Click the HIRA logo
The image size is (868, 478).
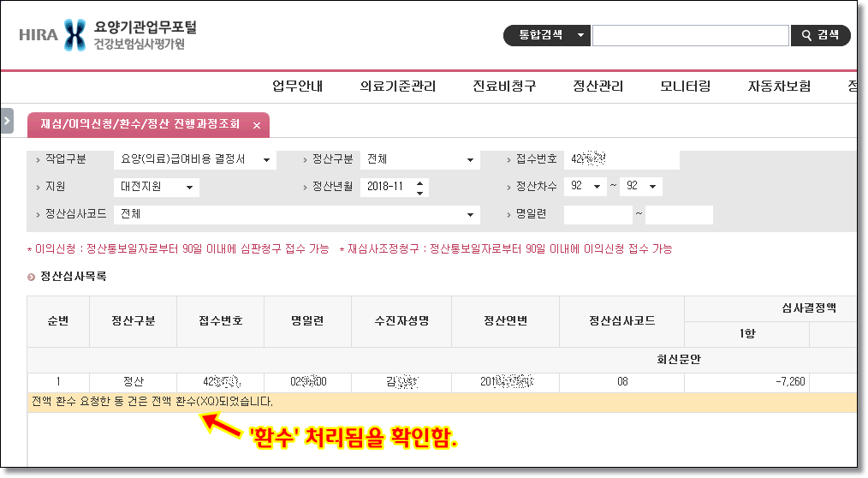click(108, 35)
